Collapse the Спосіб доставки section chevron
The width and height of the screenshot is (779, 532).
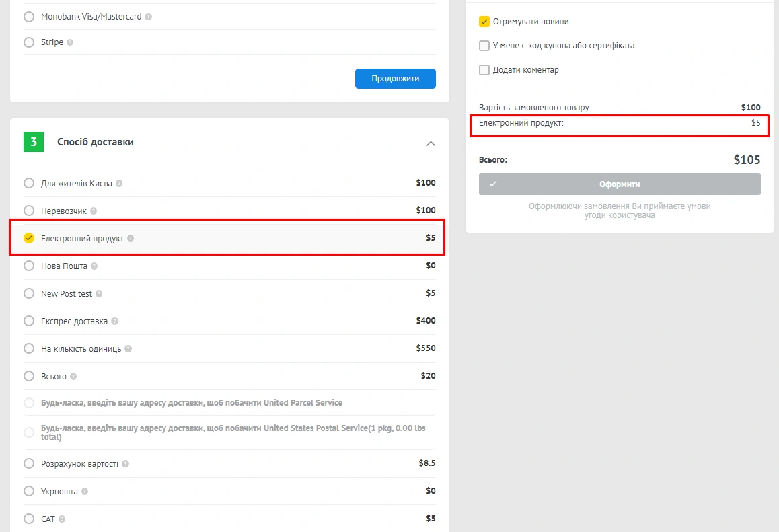point(431,143)
